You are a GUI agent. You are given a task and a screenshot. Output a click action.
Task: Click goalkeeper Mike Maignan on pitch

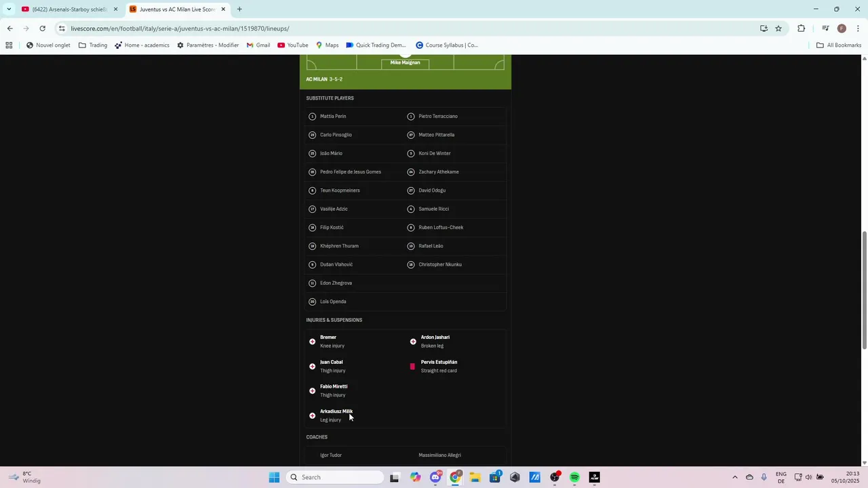405,62
